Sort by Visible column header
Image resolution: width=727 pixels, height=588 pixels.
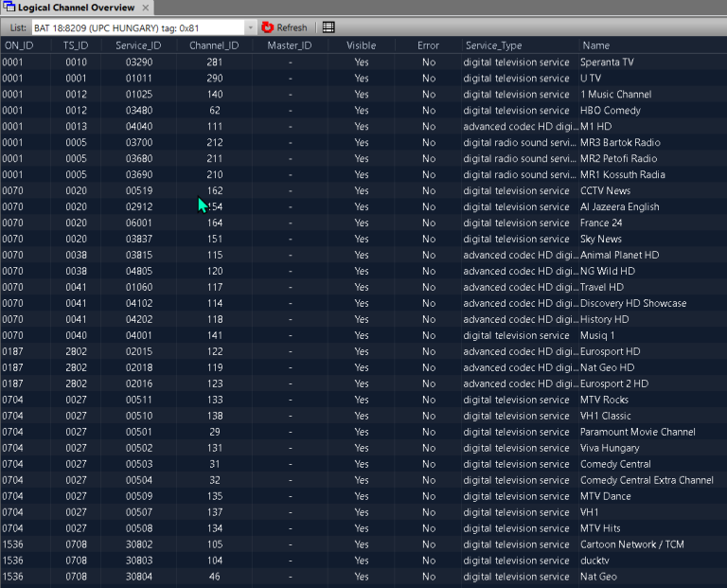(362, 45)
